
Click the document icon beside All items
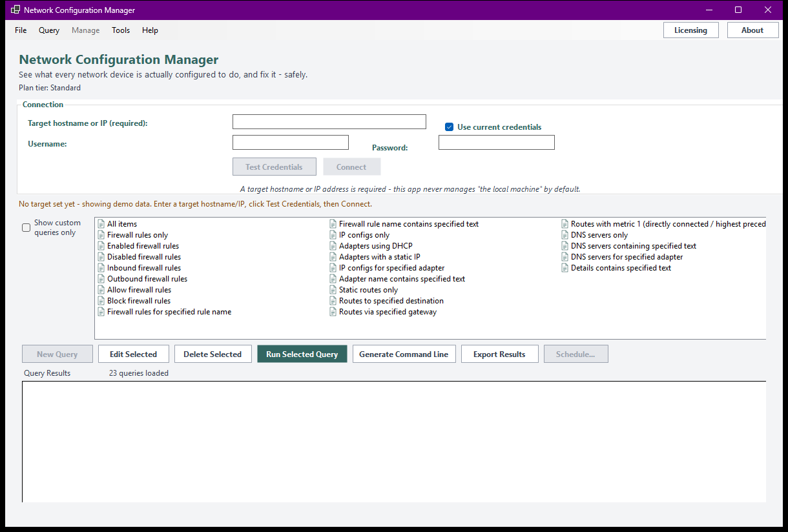pyautogui.click(x=101, y=224)
